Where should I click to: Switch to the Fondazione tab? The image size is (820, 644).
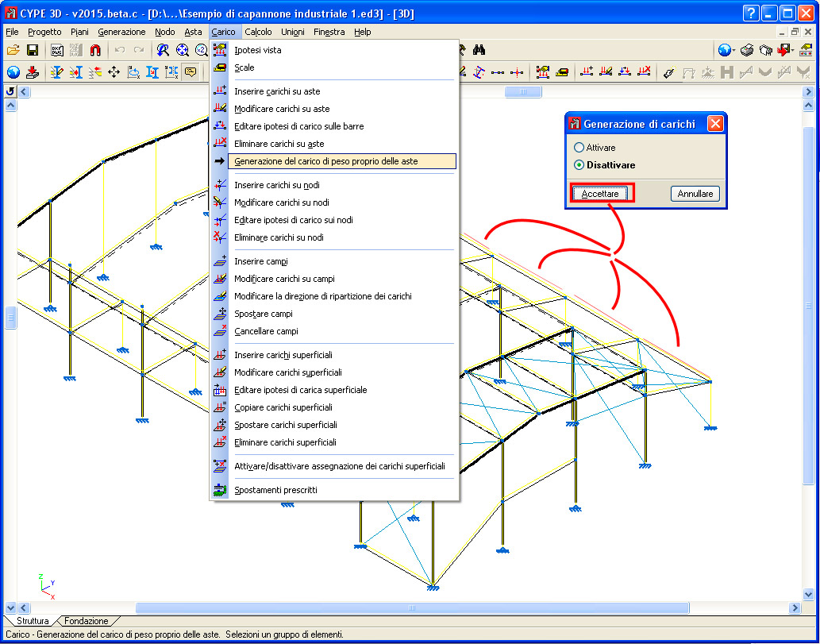(86, 621)
